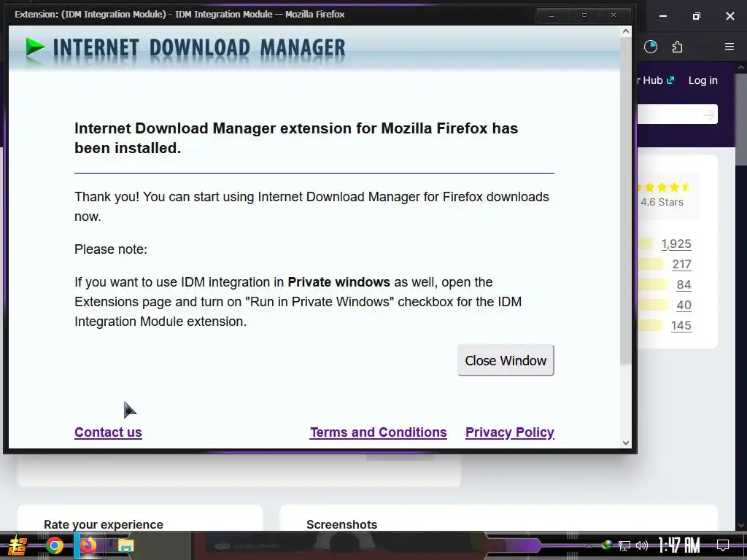The width and height of the screenshot is (747, 560).
Task: Open the Privacy Policy link
Action: pyautogui.click(x=509, y=432)
